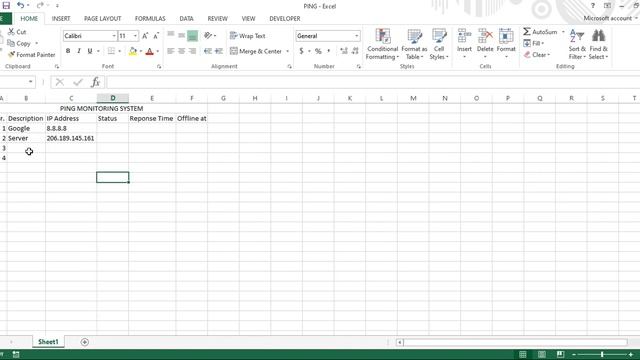Click Merge & Center button

tap(256, 51)
